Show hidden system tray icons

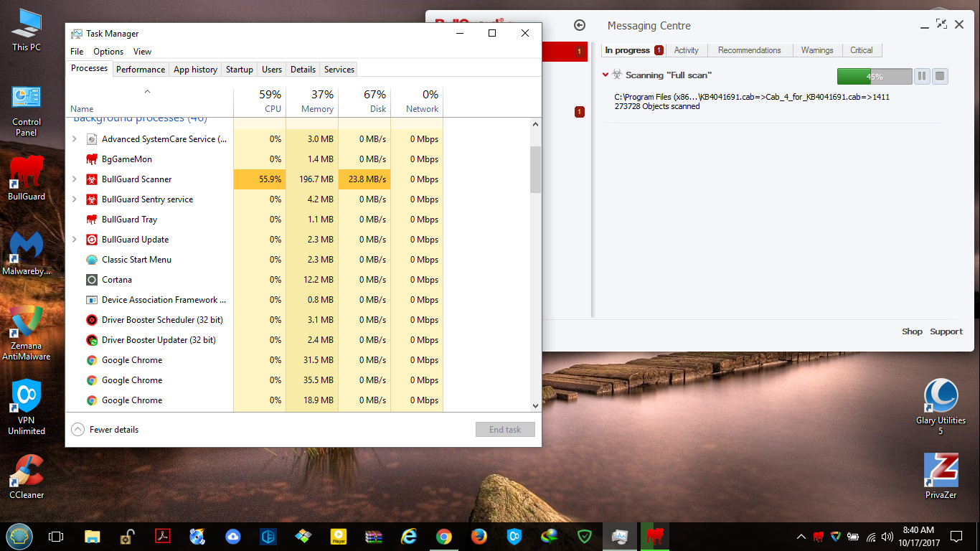point(801,537)
